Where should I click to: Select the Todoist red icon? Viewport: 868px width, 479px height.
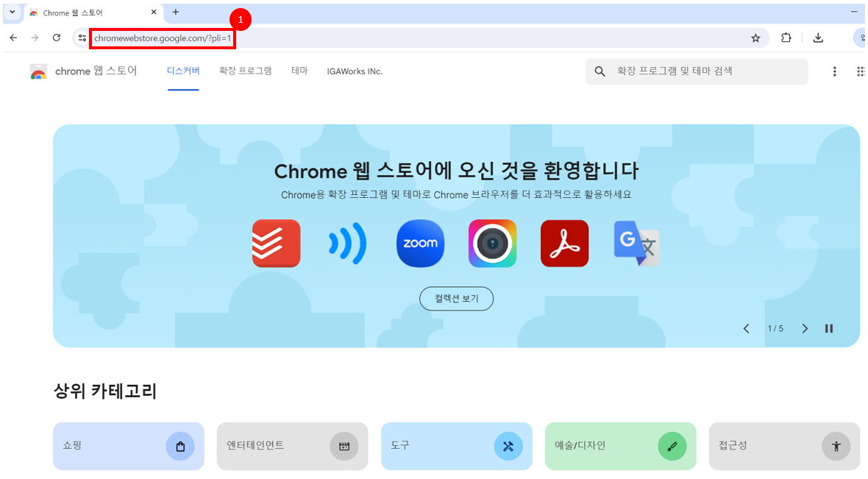[x=277, y=243]
